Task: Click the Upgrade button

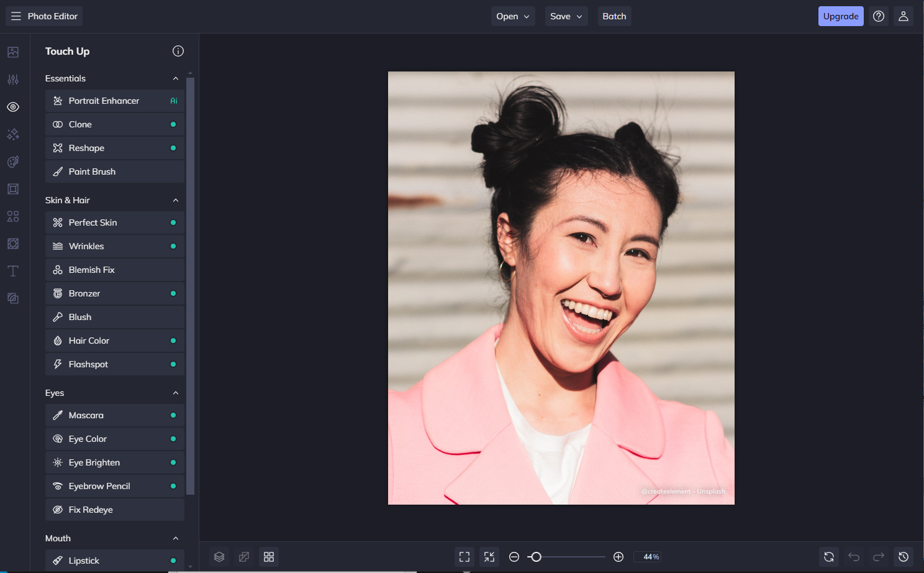Action: click(841, 16)
